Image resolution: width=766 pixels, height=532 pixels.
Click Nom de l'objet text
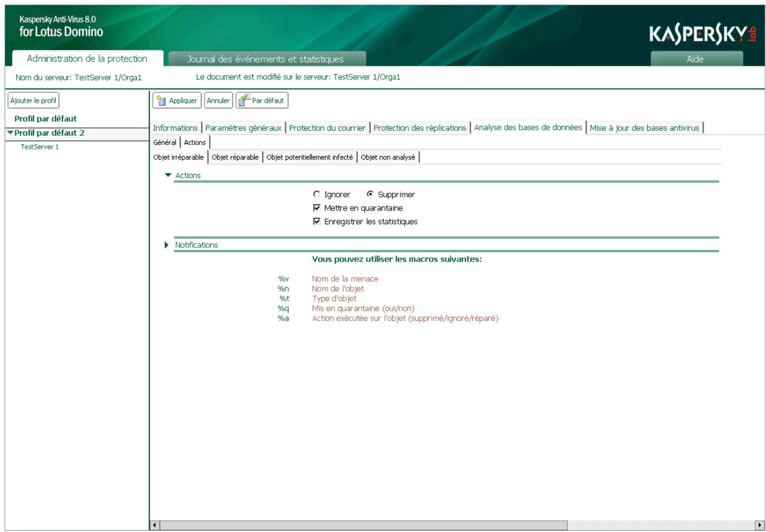(x=338, y=288)
